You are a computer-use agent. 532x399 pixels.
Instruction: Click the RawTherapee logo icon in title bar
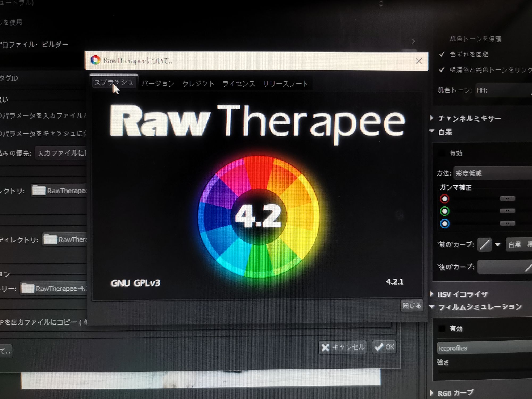(95, 60)
